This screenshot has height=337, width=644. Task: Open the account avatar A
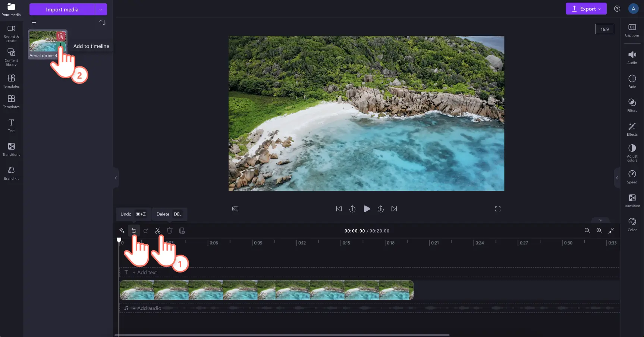pos(633,9)
